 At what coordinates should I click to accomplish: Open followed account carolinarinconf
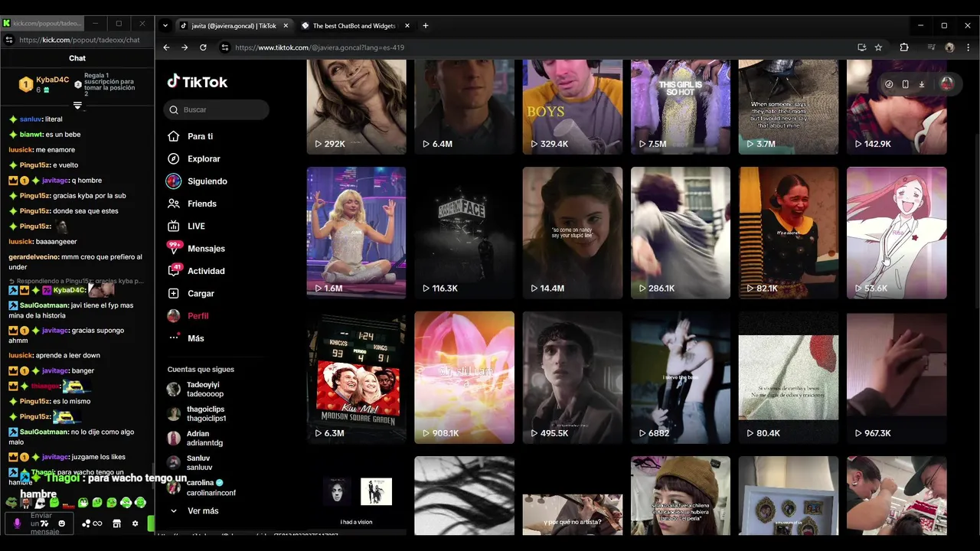tap(201, 487)
